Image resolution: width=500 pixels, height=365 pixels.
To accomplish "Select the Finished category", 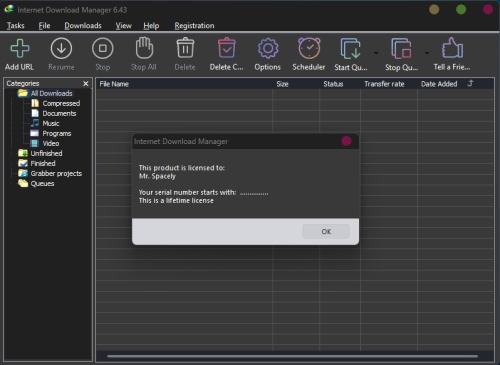I will tap(43, 163).
